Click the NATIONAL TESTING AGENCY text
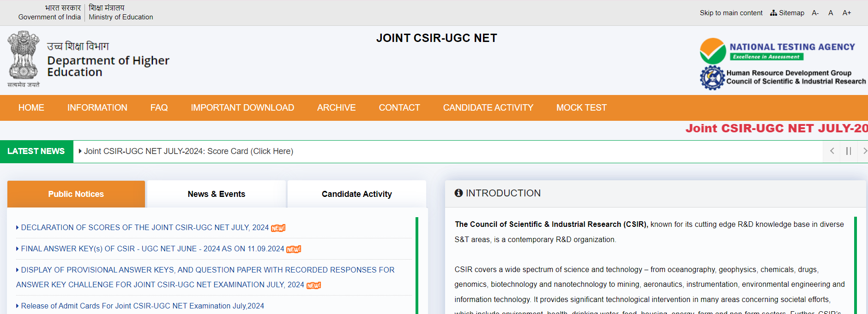 click(792, 47)
